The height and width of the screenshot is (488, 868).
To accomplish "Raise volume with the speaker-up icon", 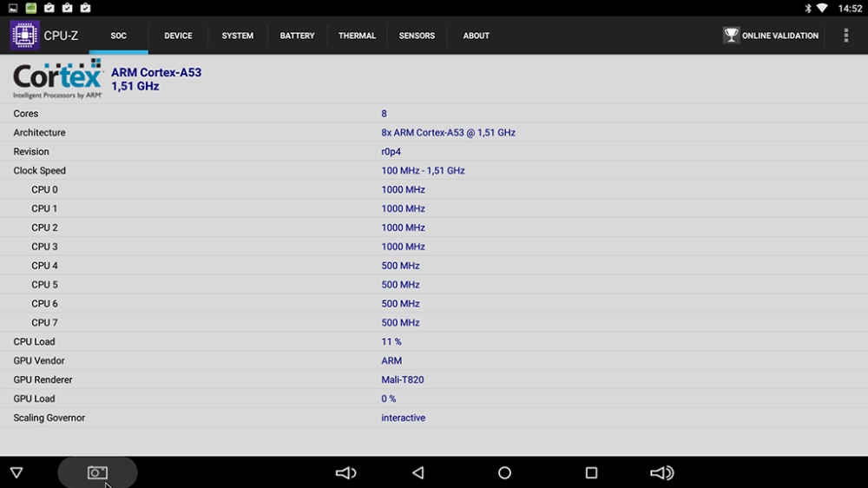I will [661, 472].
